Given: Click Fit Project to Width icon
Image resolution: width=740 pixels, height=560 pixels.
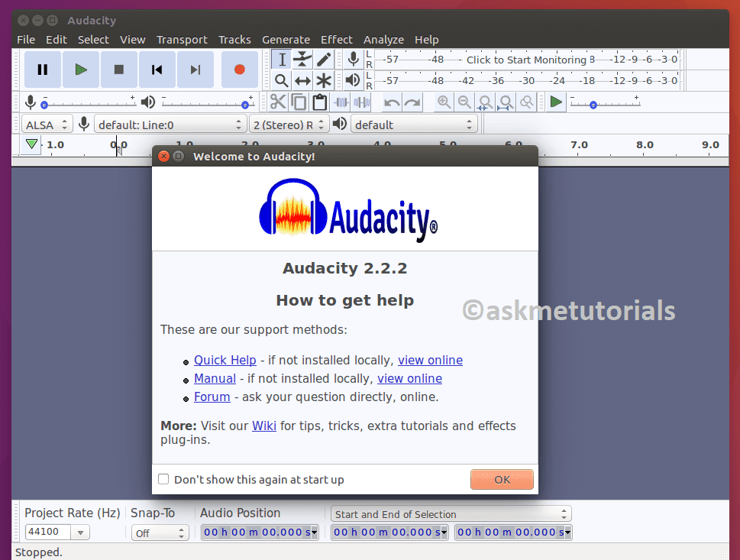Looking at the screenshot, I should click(x=506, y=102).
